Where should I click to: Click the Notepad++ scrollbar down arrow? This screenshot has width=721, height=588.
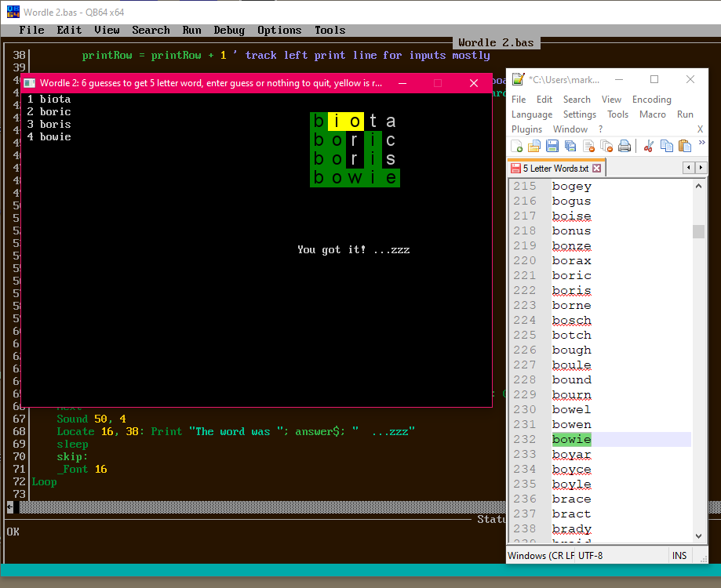(698, 535)
